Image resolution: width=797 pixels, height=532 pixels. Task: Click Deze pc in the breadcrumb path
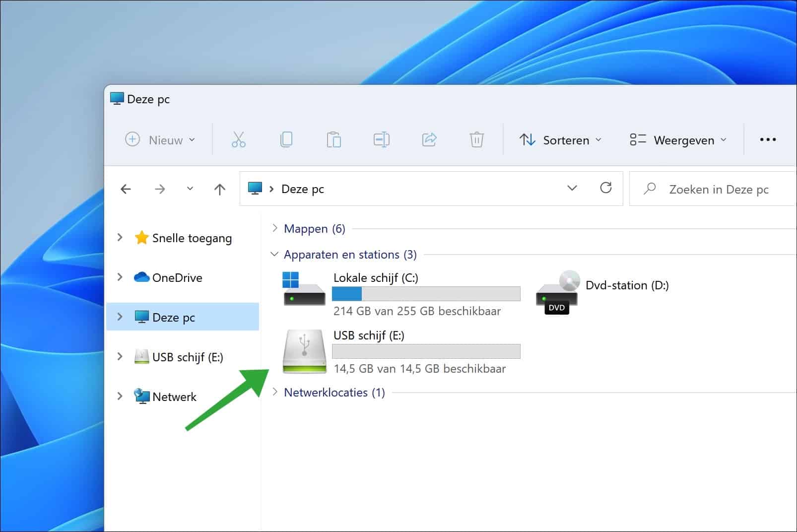pyautogui.click(x=302, y=189)
